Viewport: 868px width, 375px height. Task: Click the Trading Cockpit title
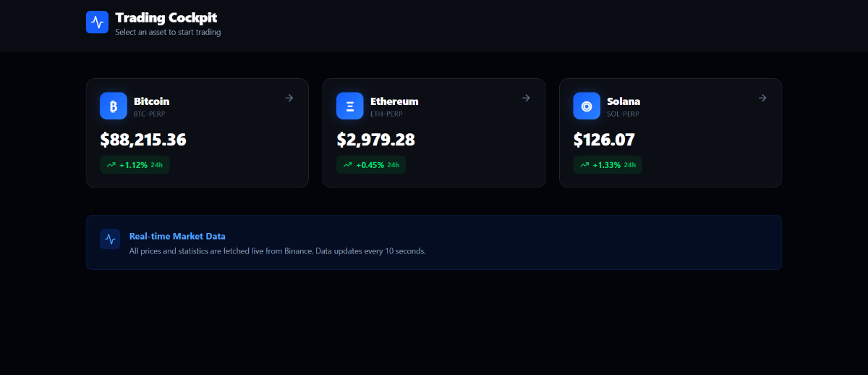tap(166, 17)
